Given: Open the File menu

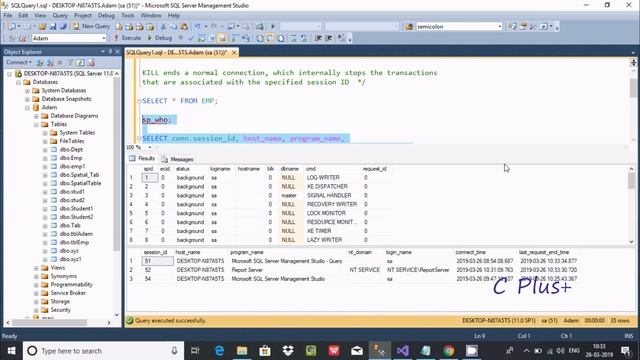Looking at the screenshot, I should tap(8, 16).
